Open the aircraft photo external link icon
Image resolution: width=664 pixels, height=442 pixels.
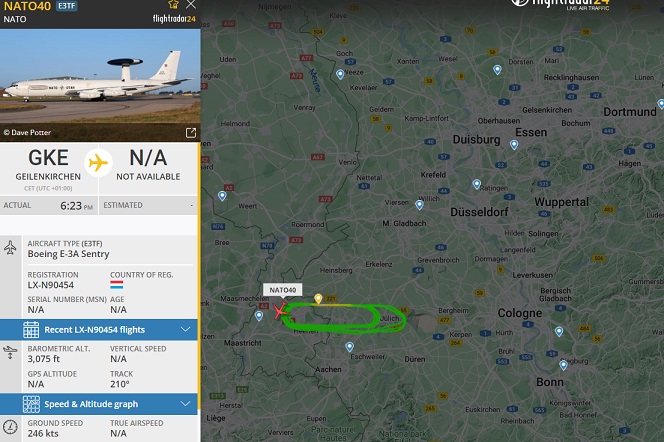(191, 133)
